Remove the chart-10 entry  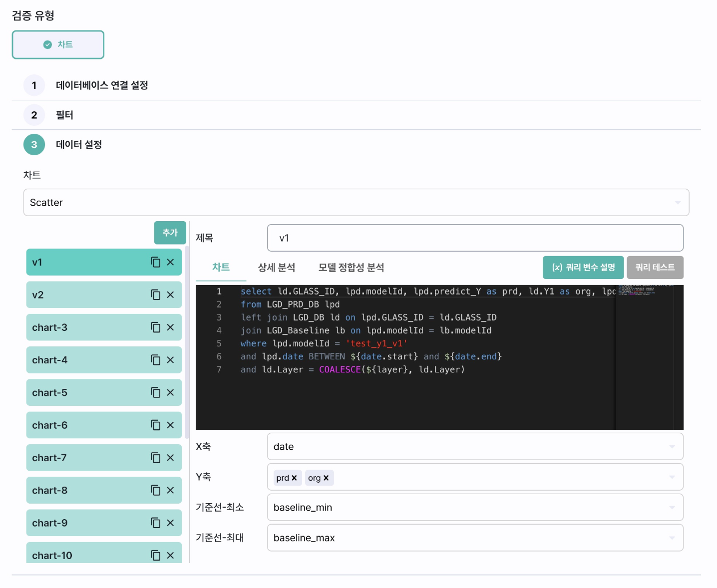[170, 556]
